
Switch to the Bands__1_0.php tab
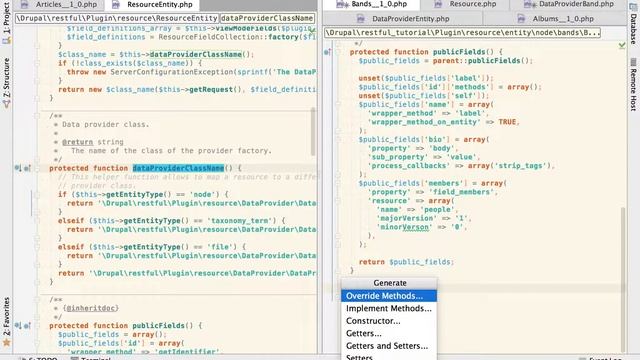click(x=371, y=4)
